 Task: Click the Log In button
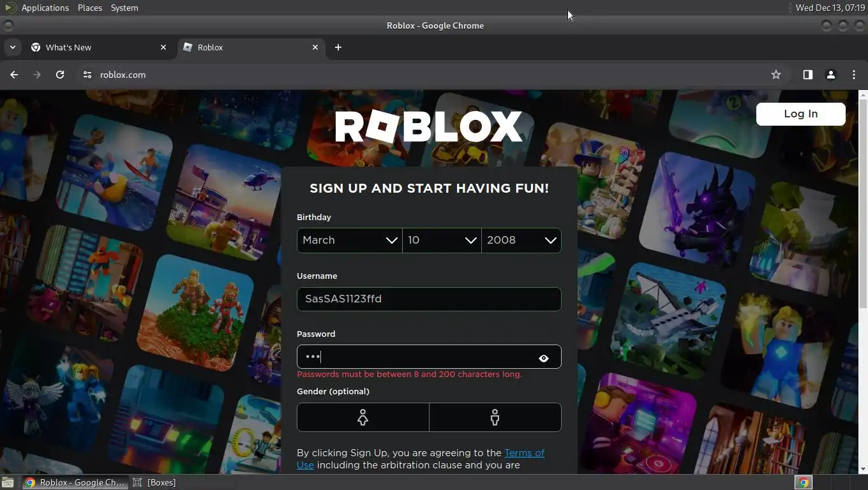click(801, 114)
